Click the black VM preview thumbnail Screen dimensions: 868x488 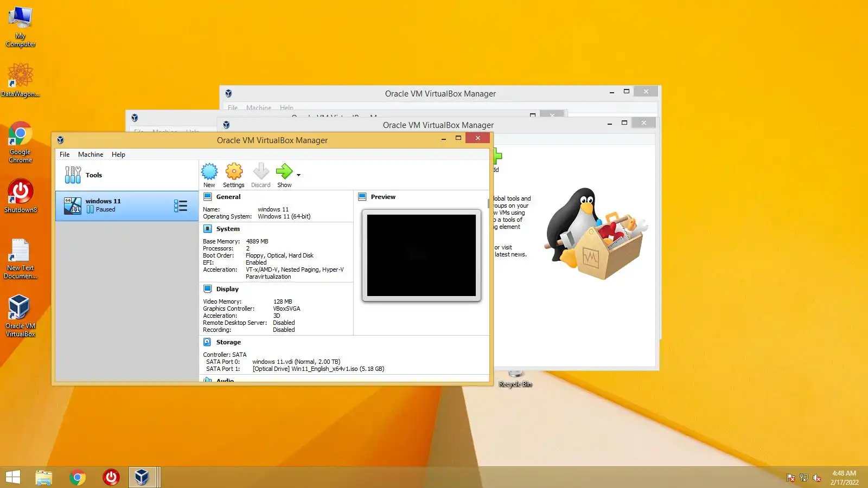(422, 255)
